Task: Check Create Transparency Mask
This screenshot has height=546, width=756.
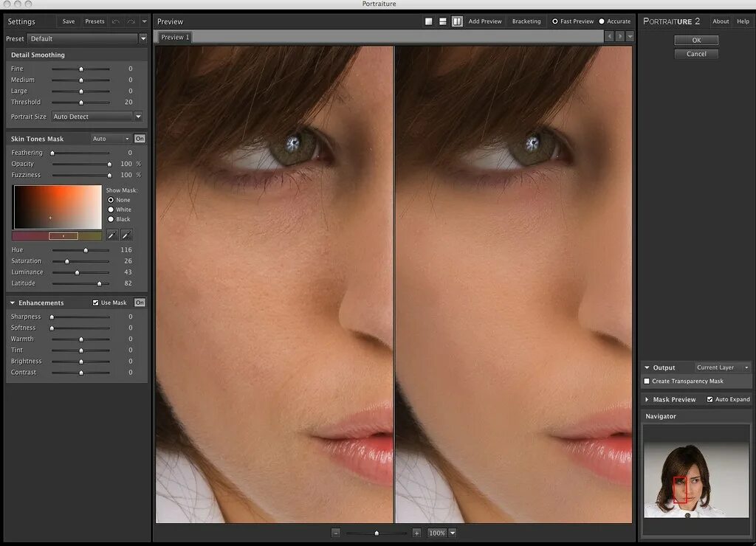Action: point(647,381)
